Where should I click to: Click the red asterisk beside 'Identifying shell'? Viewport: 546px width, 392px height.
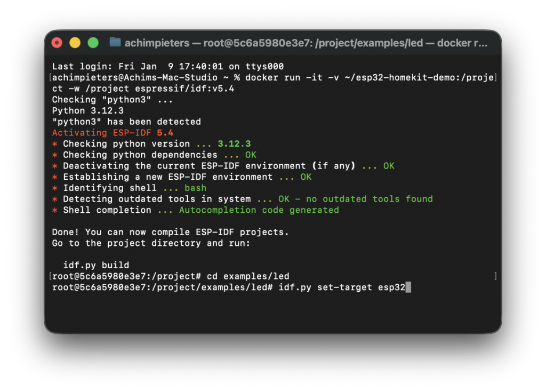[55, 188]
